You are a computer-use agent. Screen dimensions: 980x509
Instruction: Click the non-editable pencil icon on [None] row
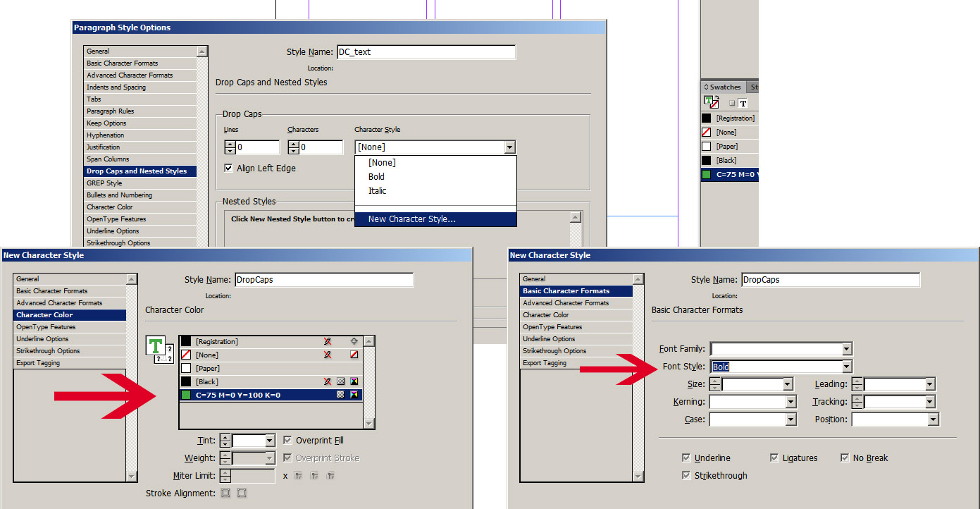tap(327, 355)
